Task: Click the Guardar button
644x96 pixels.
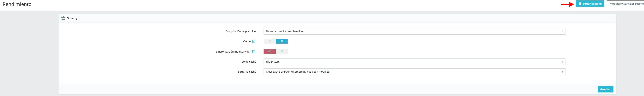Action: tap(605, 89)
